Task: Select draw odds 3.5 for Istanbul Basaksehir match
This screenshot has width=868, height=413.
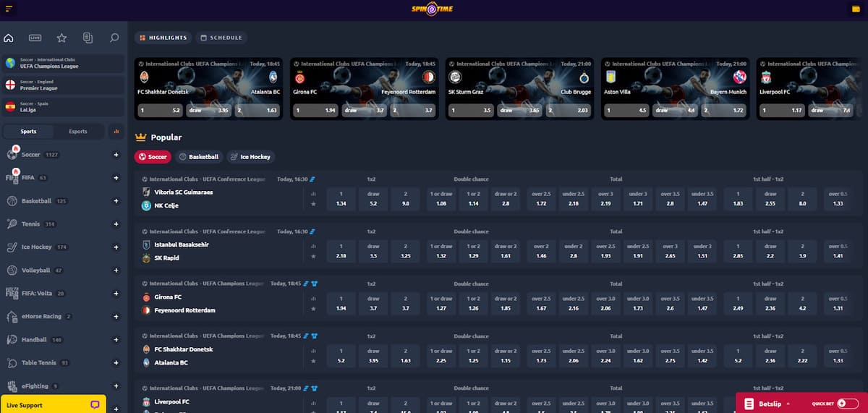Action: coord(373,252)
